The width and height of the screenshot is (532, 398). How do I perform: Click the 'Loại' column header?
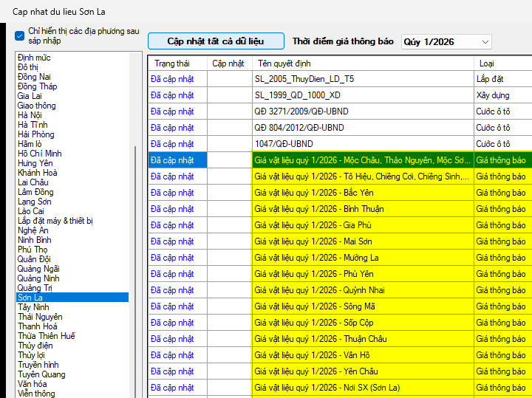tap(487, 64)
